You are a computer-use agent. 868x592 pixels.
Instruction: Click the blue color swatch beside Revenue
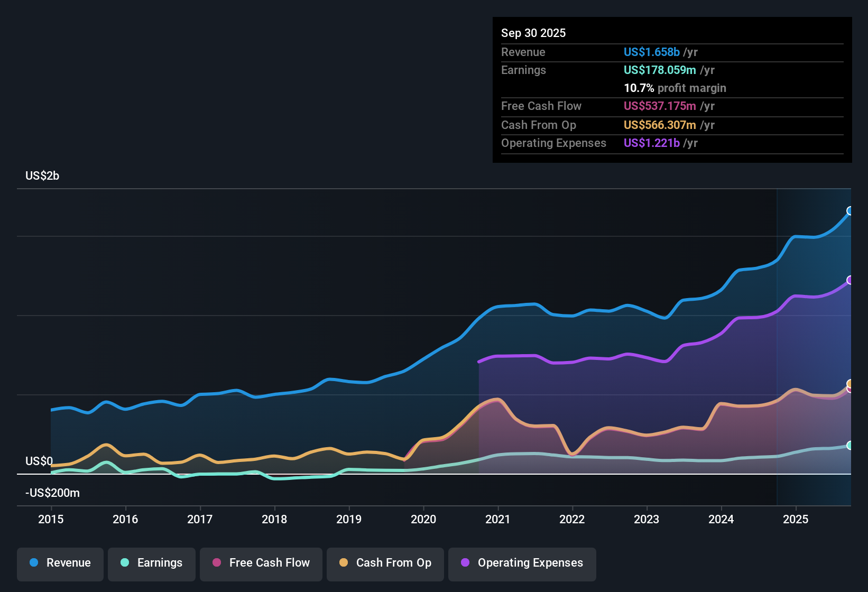pos(33,563)
